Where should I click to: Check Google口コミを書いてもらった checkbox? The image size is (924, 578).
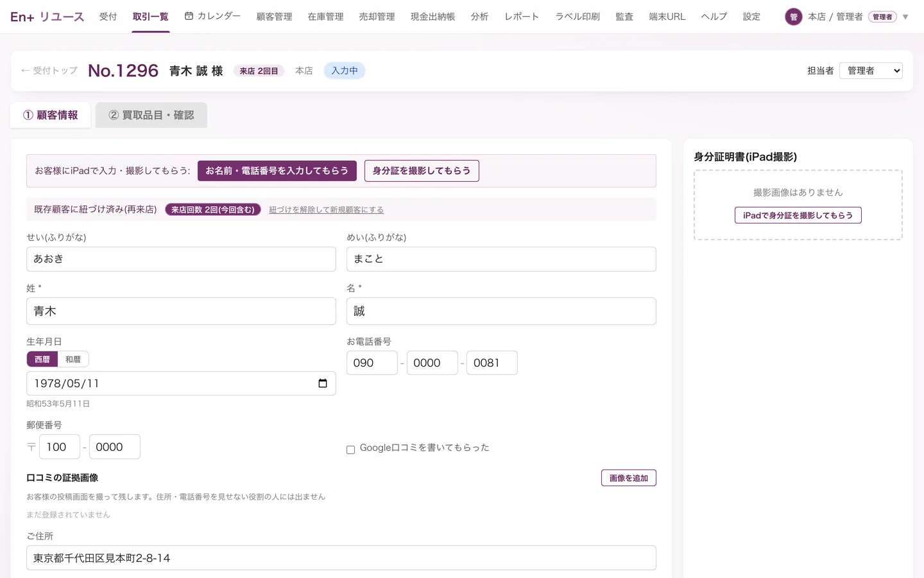click(x=350, y=450)
